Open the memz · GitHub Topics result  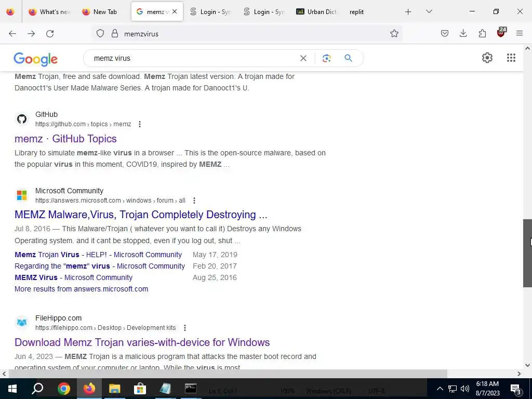click(65, 139)
